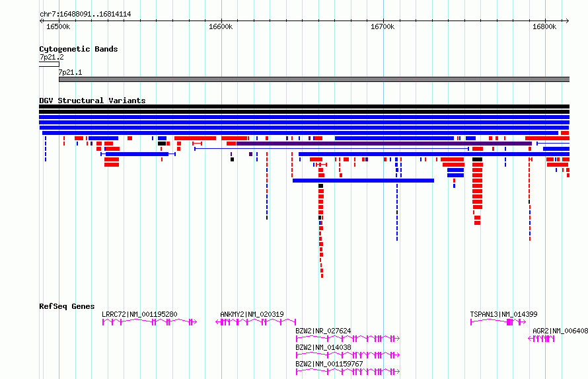Click the LRRC72 gene model glyph
The height and width of the screenshot is (379, 588).
click(x=149, y=322)
